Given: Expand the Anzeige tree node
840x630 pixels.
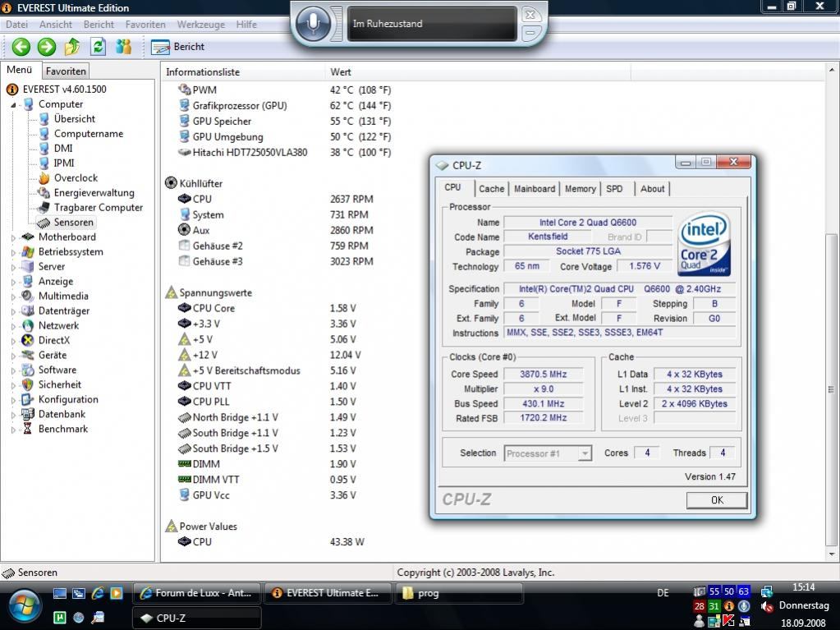Looking at the screenshot, I should click(13, 281).
